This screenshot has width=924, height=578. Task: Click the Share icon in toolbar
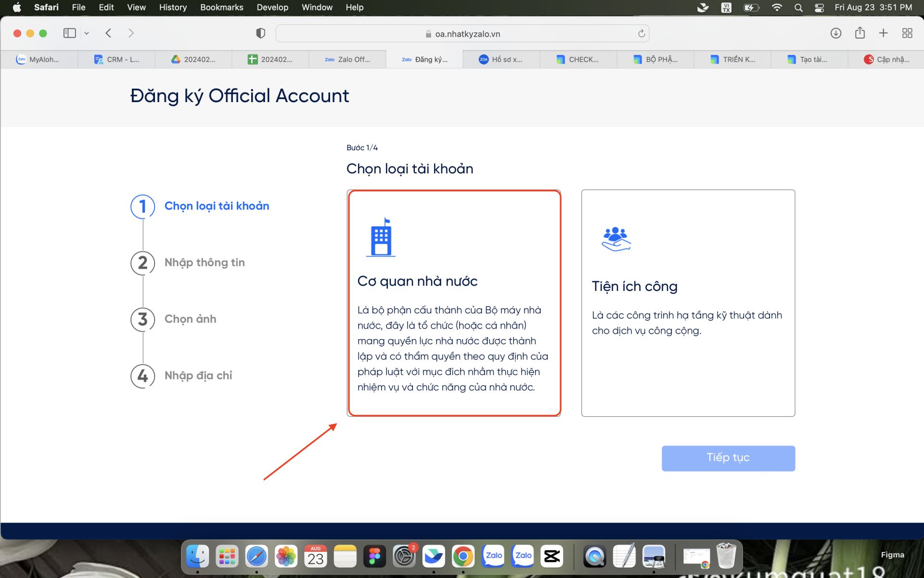tap(860, 33)
